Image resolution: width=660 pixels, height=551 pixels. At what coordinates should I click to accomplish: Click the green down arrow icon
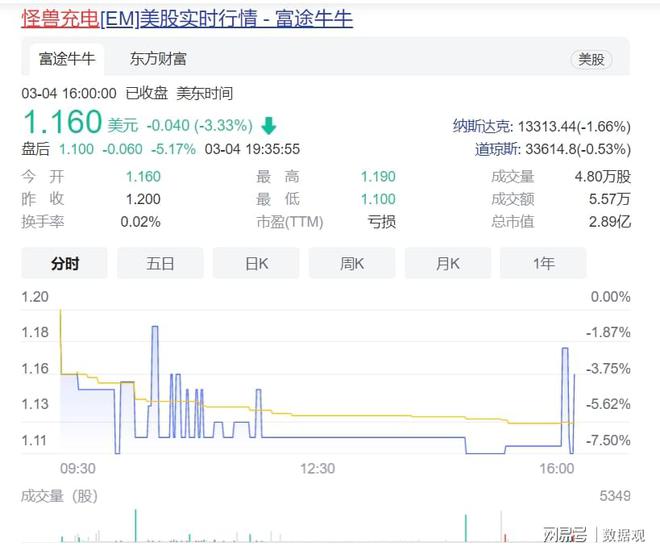point(269,126)
